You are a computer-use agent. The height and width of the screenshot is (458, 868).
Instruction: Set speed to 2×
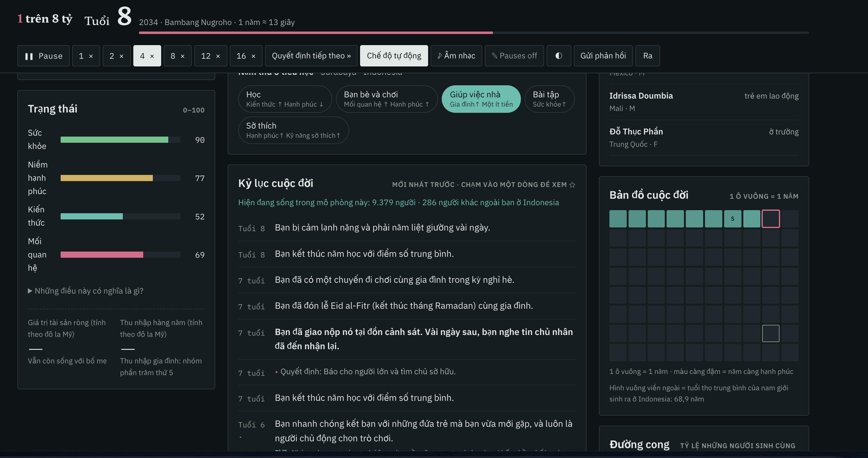[117, 56]
